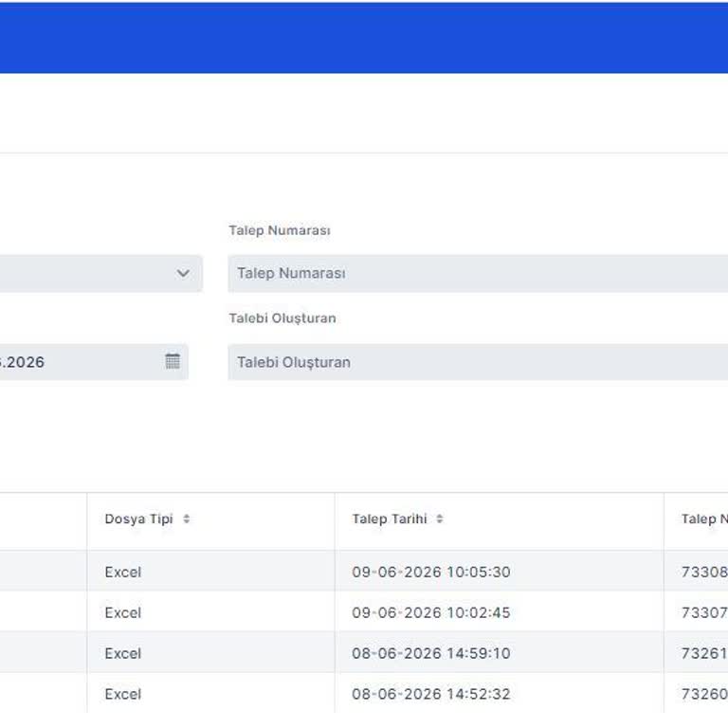Select request number cell starting 73308

coord(696,572)
